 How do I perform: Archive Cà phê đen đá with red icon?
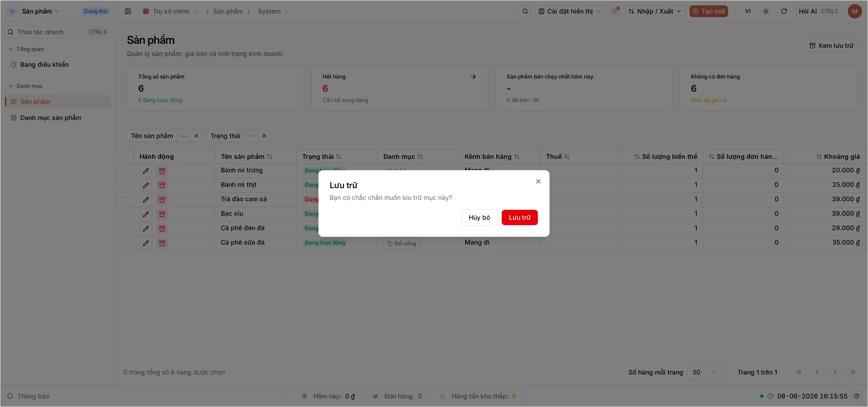(x=162, y=229)
